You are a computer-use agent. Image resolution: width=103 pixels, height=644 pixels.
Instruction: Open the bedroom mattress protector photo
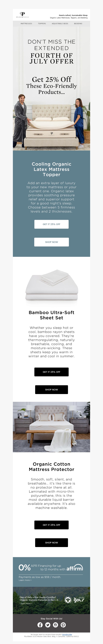pyautogui.click(x=51, y=427)
